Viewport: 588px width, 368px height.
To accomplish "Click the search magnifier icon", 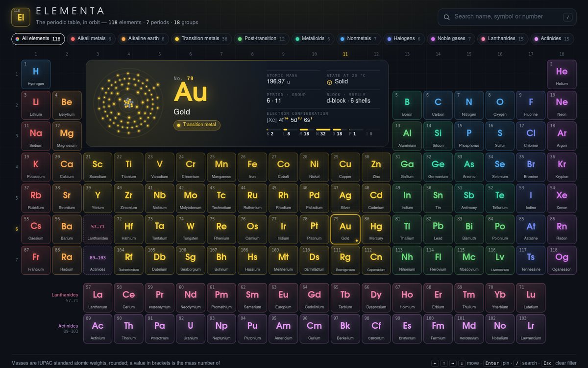I will tap(446, 17).
